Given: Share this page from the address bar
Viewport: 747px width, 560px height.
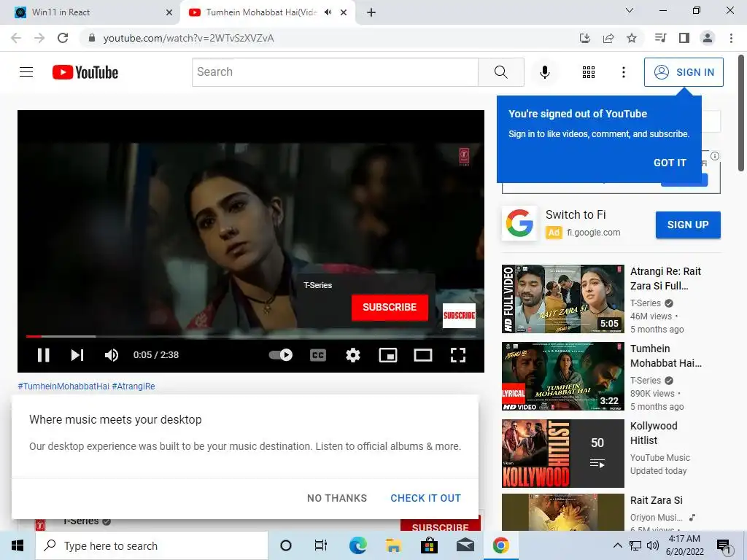Looking at the screenshot, I should [608, 38].
